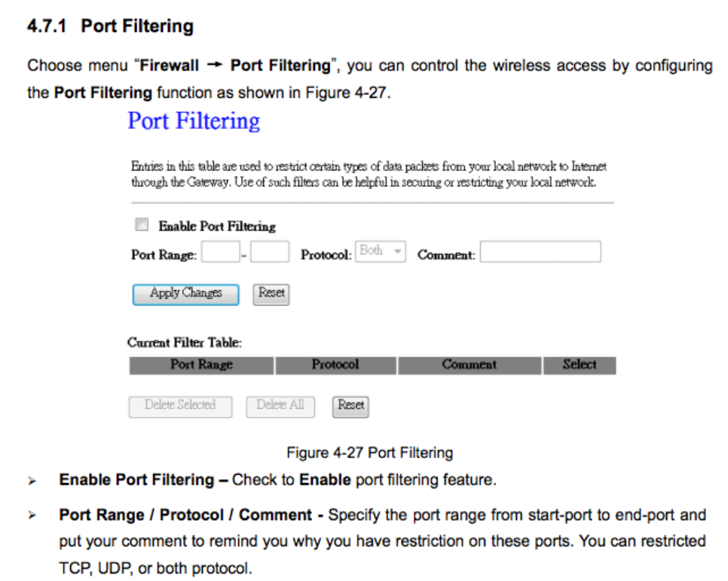Viewport: 728px width, 581px height.
Task: Click the Delete Selected button
Action: 180,405
